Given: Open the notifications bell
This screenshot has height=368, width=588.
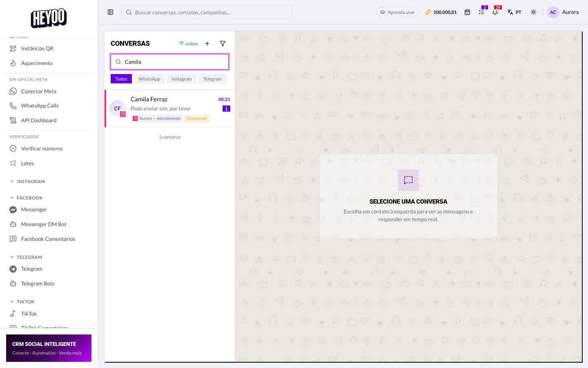Looking at the screenshot, I should pyautogui.click(x=495, y=12).
